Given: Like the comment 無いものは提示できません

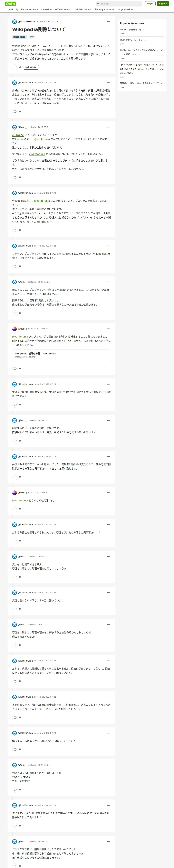Looking at the screenshot, I should (15, 577).
